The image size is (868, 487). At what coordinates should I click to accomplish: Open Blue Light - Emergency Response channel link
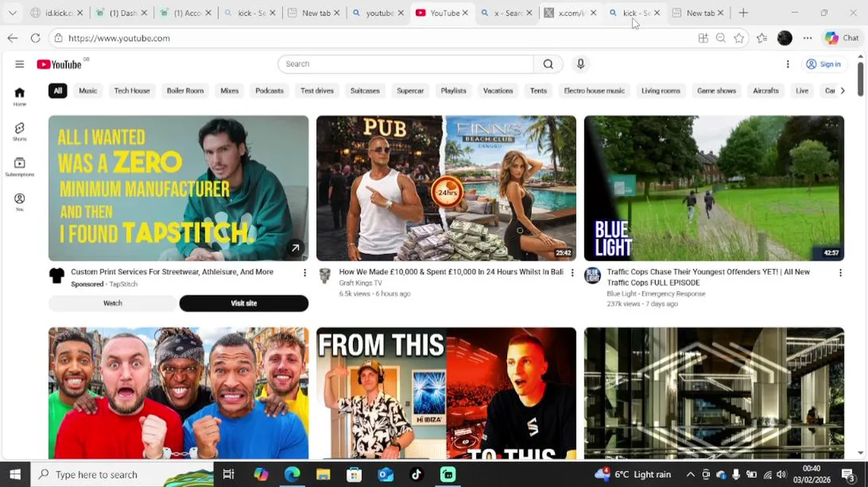[656, 294]
